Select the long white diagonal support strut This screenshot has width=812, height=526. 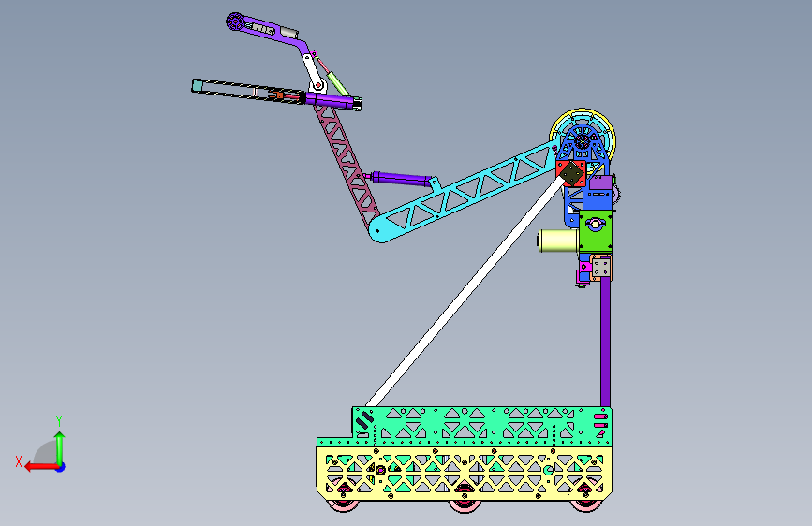tap(465, 293)
